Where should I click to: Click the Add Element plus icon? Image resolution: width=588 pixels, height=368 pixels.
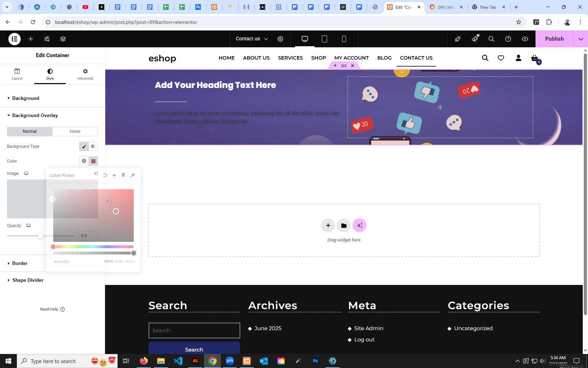click(x=31, y=39)
